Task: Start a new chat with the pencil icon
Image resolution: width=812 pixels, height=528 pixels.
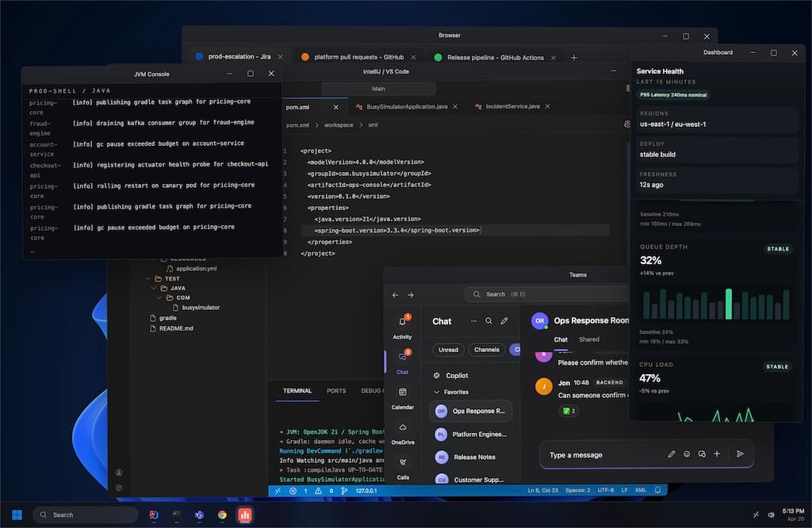Action: [504, 320]
